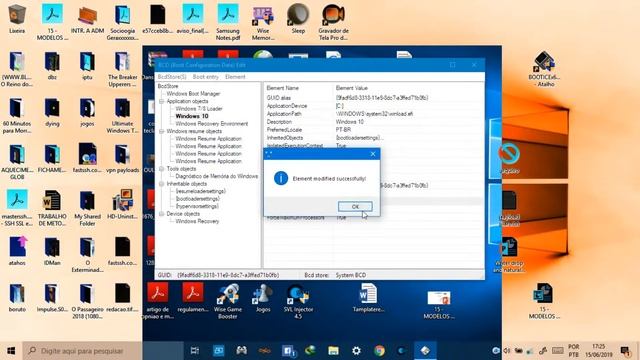The image size is (640, 360).
Task: Open the Element menu
Action: point(235,77)
